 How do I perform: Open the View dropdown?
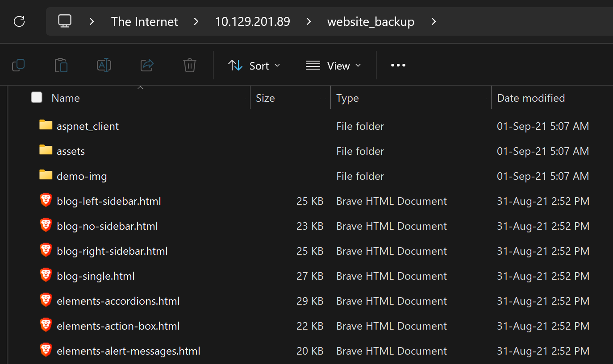(333, 66)
